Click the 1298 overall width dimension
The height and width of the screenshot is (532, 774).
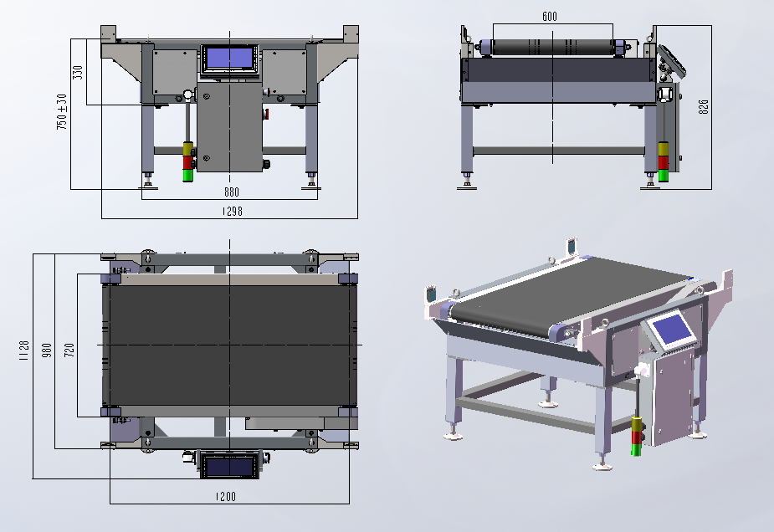click(232, 212)
